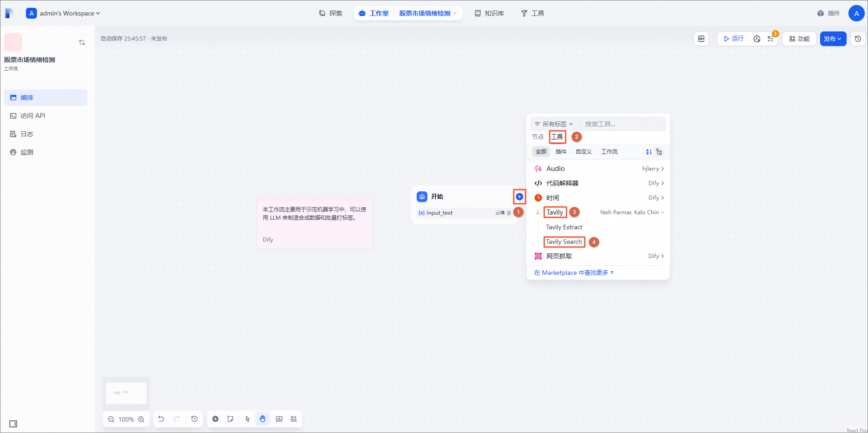Screen dimensions: 868x433
Task: Switch to 节点 tab in picker
Action: (x=538, y=137)
